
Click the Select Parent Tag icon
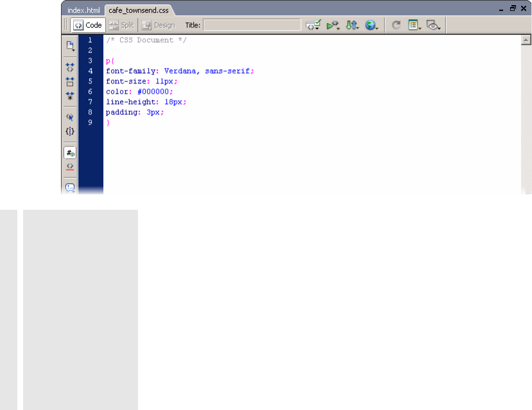point(70,117)
